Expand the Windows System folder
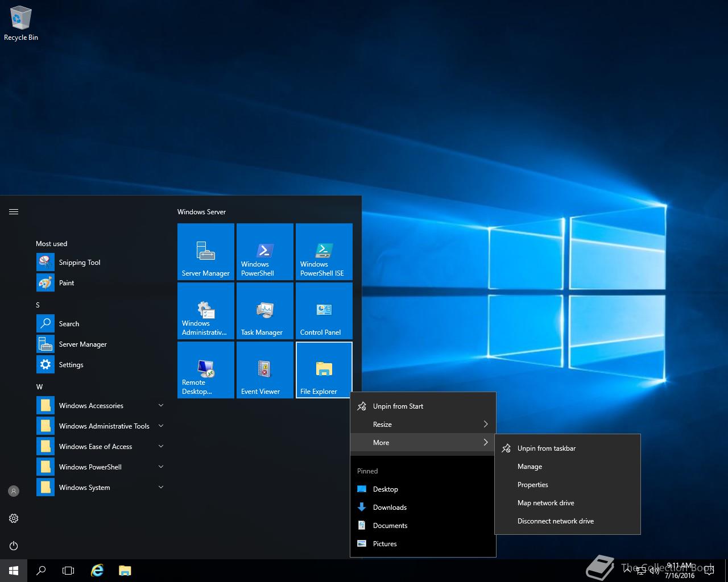 coord(100,488)
